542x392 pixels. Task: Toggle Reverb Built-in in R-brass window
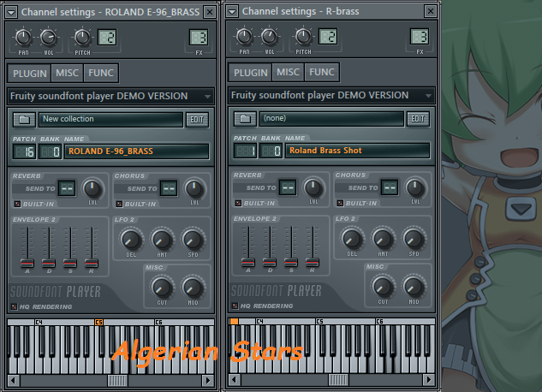pyautogui.click(x=238, y=204)
